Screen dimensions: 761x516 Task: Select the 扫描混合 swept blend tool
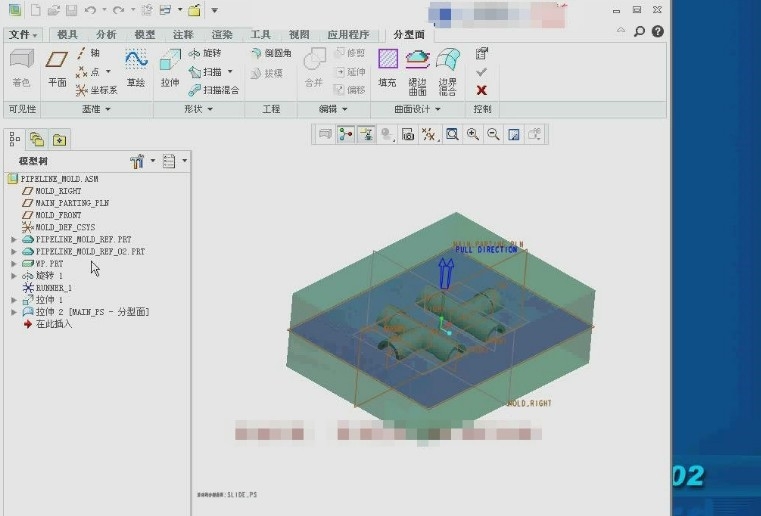click(214, 90)
